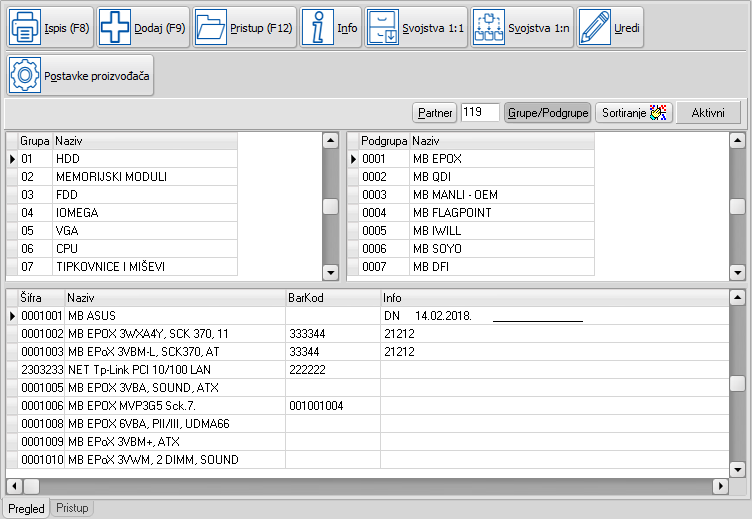Click the articles table vertical scrollbar thumb
Image resolution: width=752 pixels, height=519 pixels.
point(737,383)
